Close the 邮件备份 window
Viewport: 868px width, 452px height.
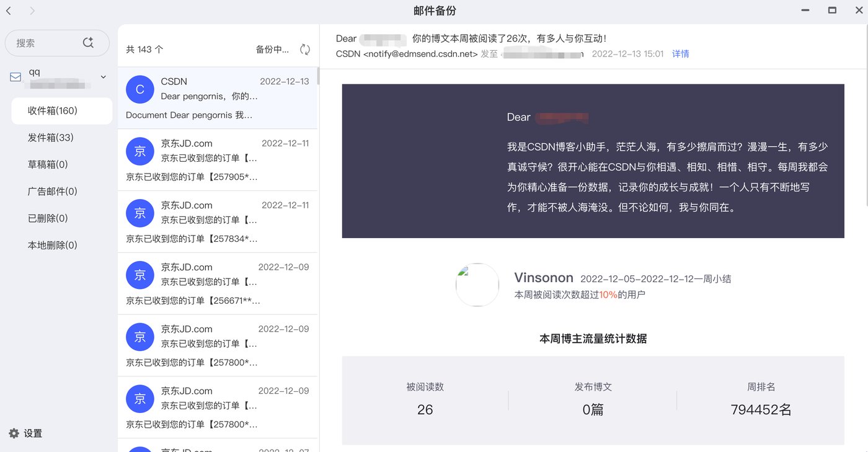pyautogui.click(x=859, y=11)
